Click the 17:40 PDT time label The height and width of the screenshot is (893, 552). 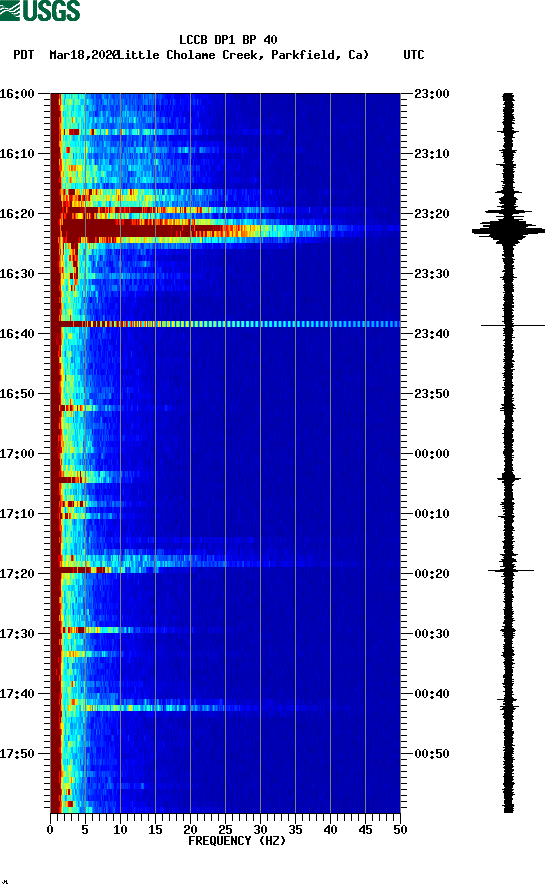tap(17, 693)
